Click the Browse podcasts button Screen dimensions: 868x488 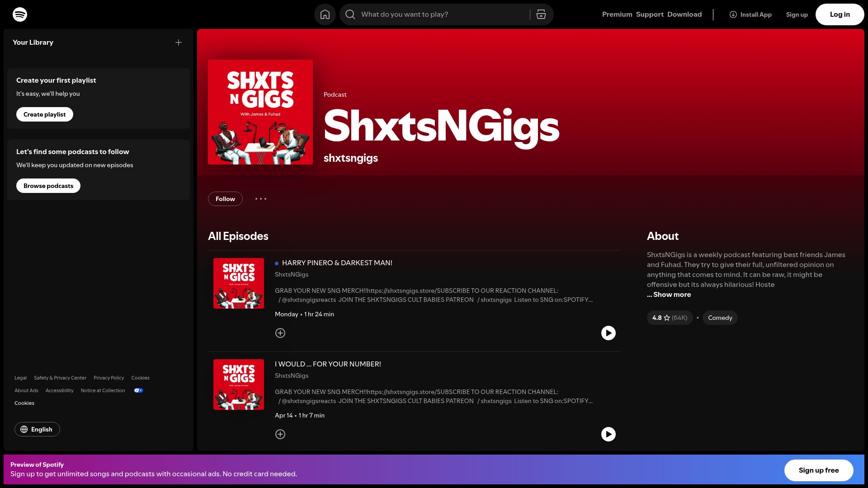pyautogui.click(x=48, y=186)
